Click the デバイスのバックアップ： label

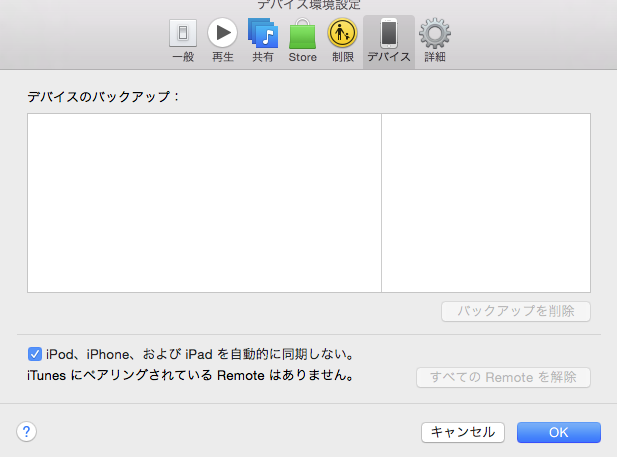point(103,96)
